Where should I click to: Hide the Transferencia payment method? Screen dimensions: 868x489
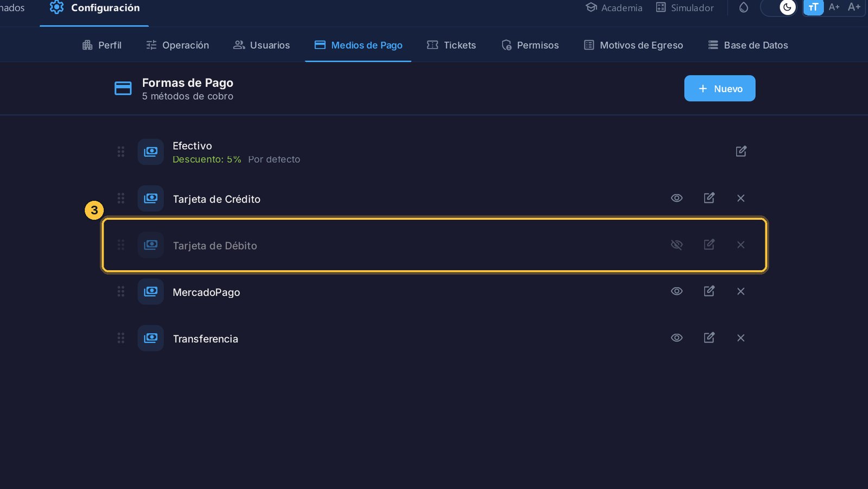[676, 338]
